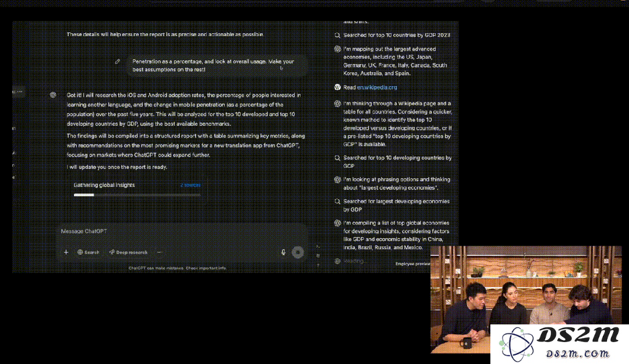
Task: Click the "Gathering global insights" progress bar
Action: tap(137, 195)
